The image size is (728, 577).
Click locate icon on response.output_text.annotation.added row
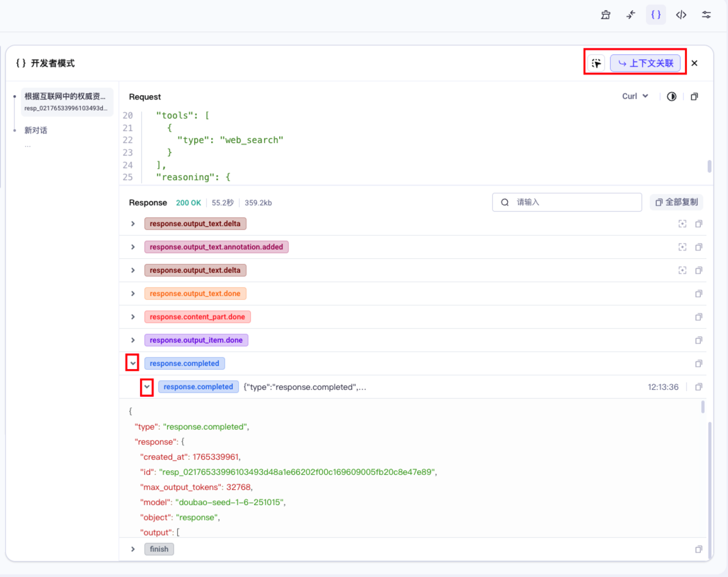(682, 247)
